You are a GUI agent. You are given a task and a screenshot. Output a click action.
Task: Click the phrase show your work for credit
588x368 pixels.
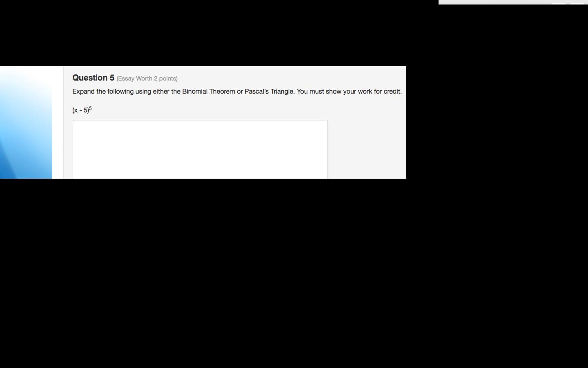tap(364, 91)
